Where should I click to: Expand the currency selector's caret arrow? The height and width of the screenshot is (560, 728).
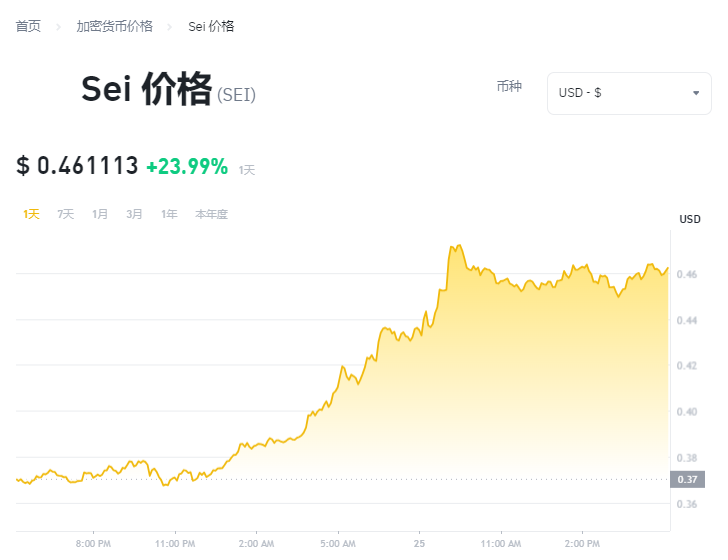[x=695, y=93]
